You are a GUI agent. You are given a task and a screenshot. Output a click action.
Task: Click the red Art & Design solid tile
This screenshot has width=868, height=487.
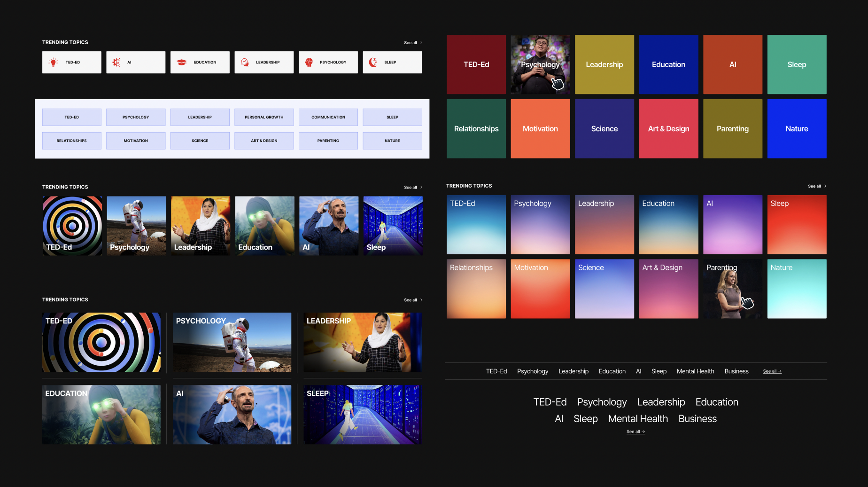(x=669, y=128)
